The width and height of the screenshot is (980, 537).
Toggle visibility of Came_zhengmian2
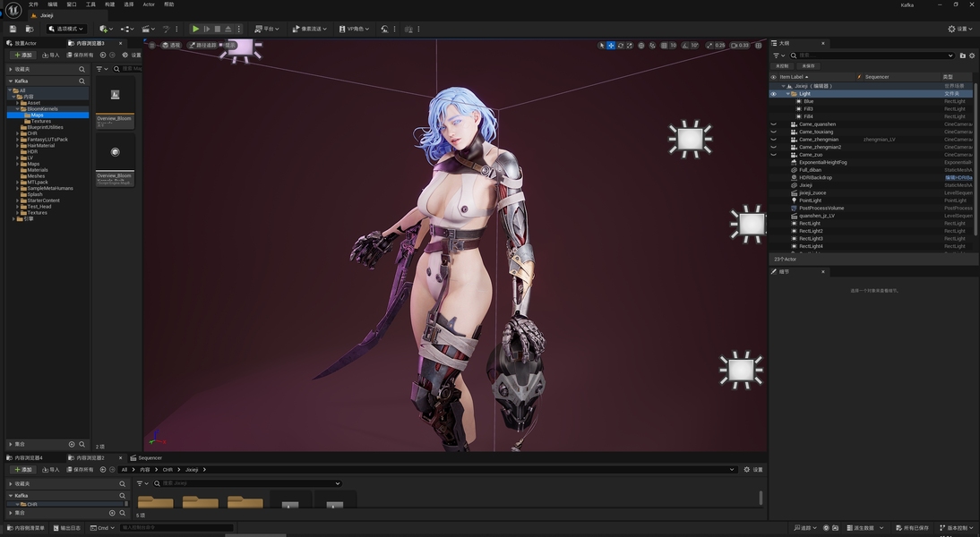click(x=774, y=147)
